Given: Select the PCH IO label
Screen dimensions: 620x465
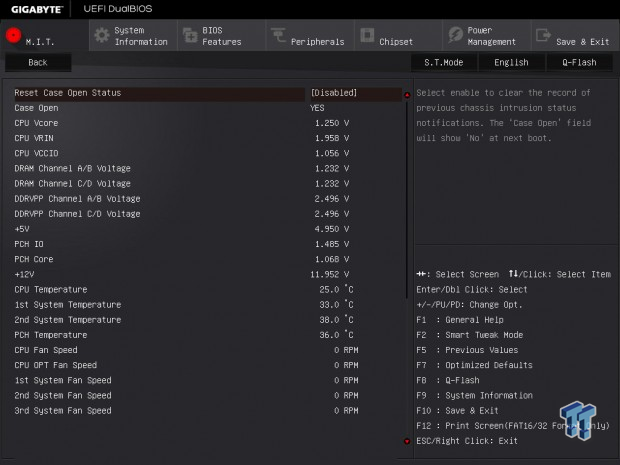Looking at the screenshot, I should tap(29, 244).
